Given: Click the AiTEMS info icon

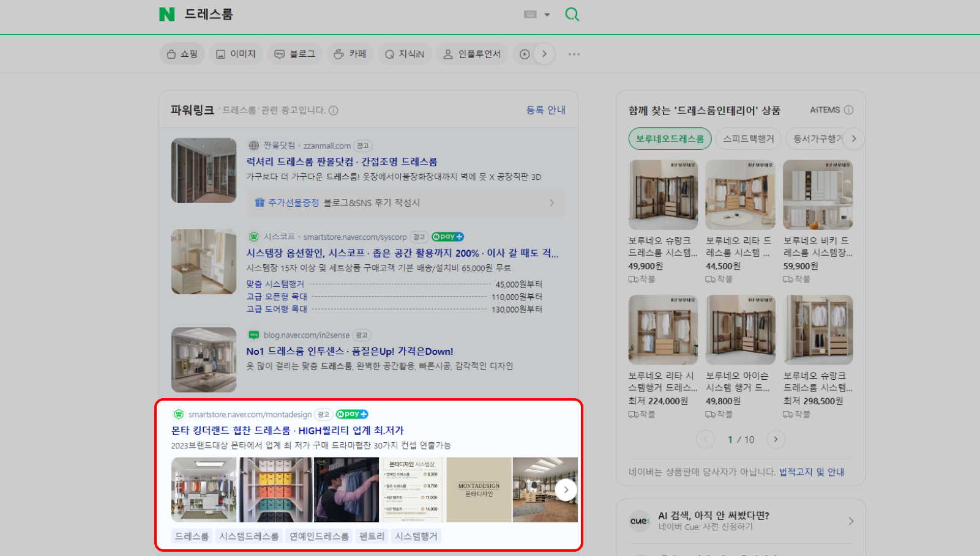Looking at the screenshot, I should point(848,110).
